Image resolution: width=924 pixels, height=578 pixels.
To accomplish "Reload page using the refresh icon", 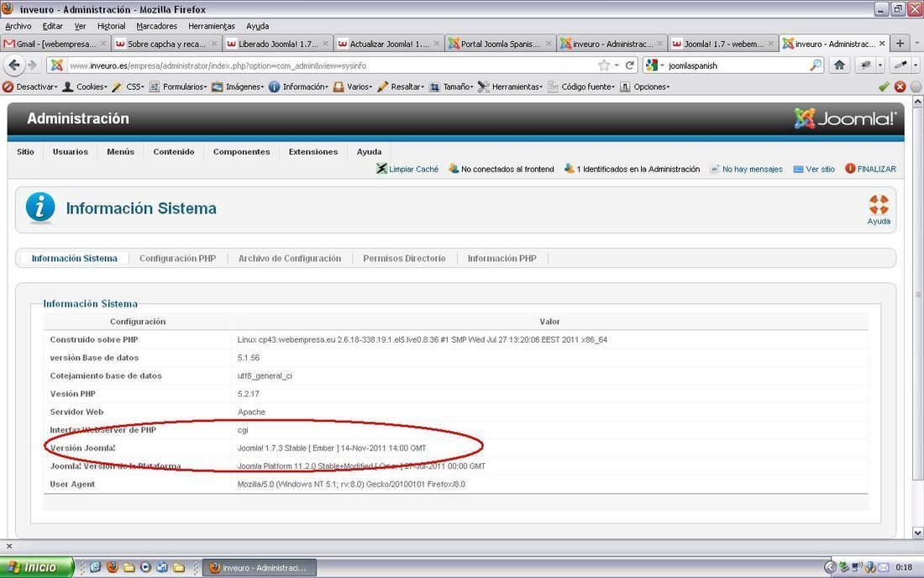I will click(630, 66).
